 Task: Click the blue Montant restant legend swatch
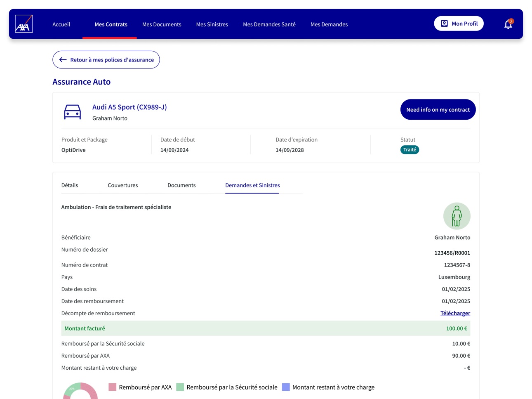coord(286,387)
